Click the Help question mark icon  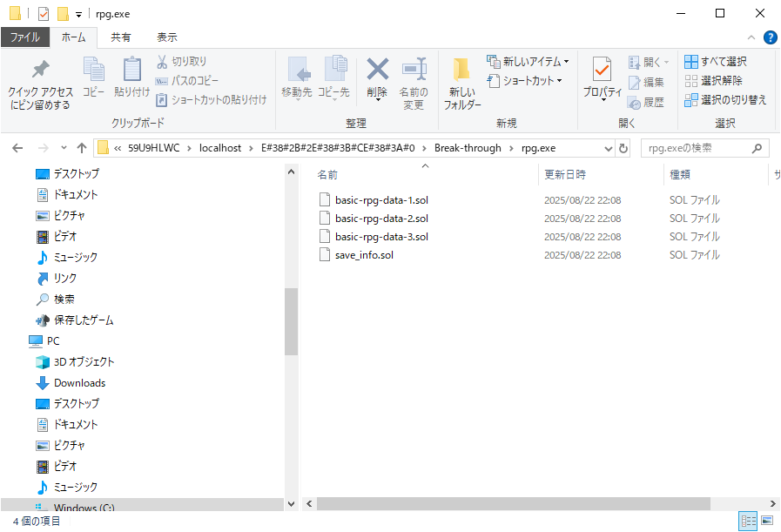770,37
